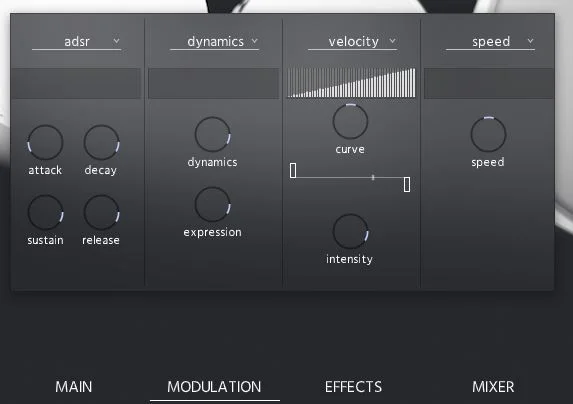This screenshot has height=404, width=573.
Task: Open the velocity dropdown menu
Action: 353,42
